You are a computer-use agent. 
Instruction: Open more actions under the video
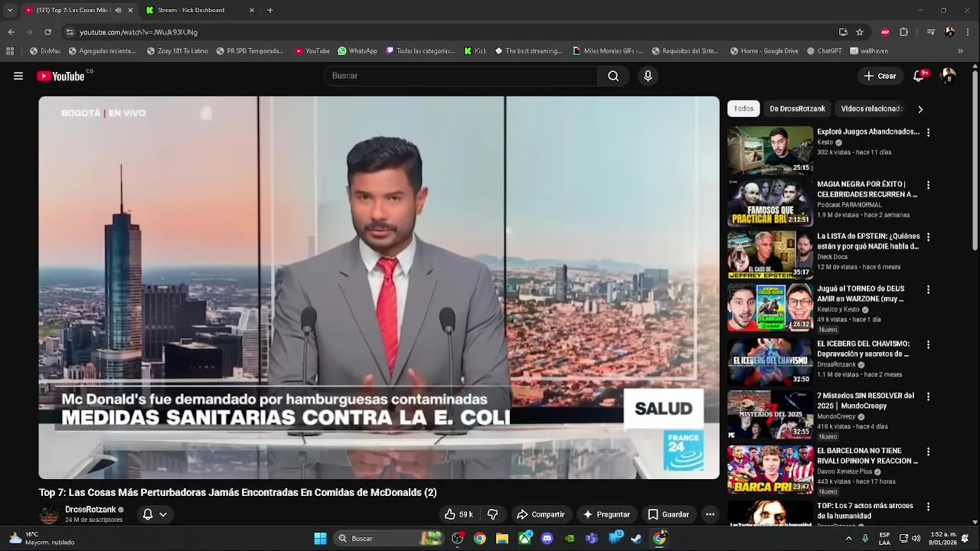[x=710, y=514]
